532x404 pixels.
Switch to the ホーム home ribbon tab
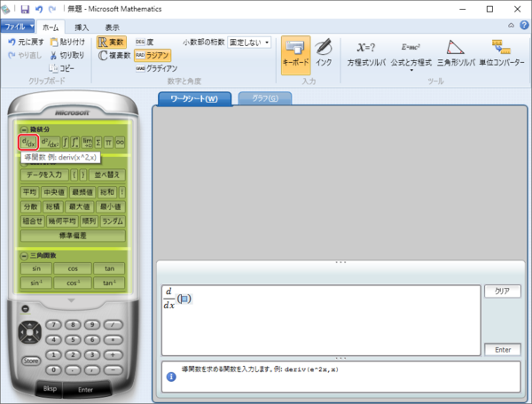51,27
